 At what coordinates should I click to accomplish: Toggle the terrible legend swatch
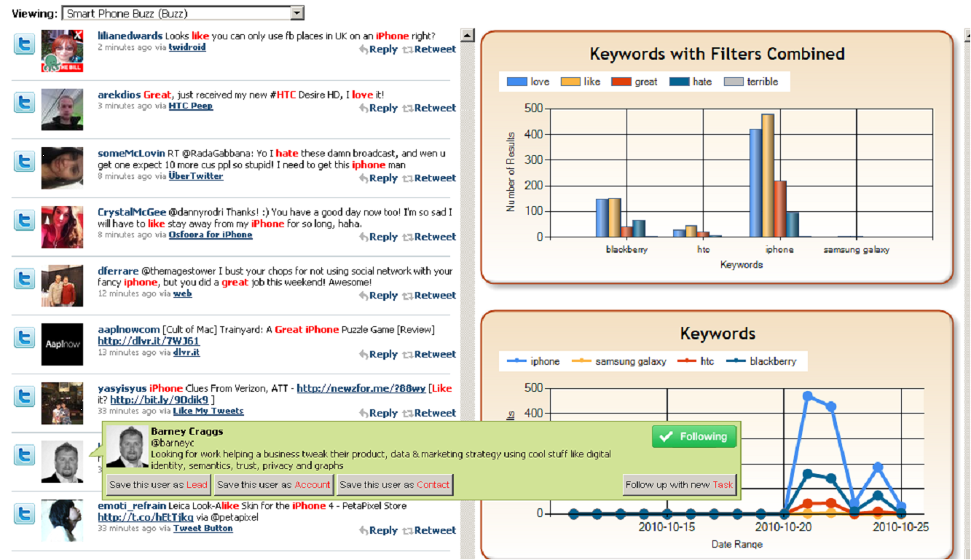coord(734,82)
